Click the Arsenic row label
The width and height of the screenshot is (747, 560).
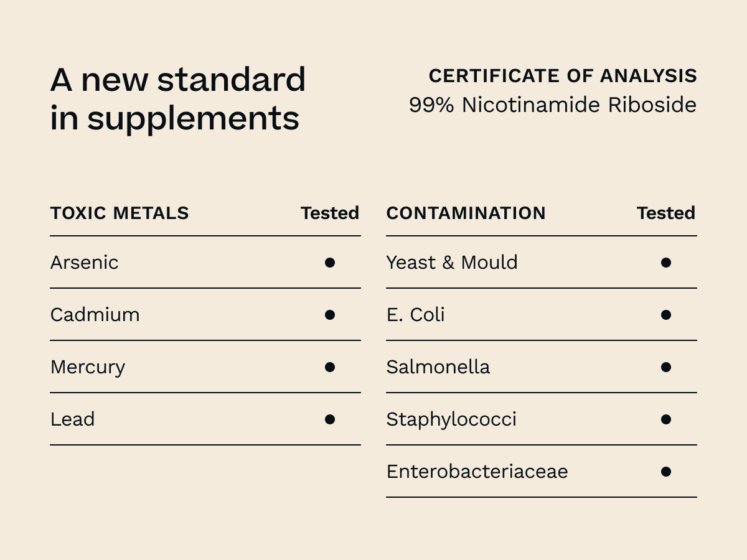click(84, 263)
